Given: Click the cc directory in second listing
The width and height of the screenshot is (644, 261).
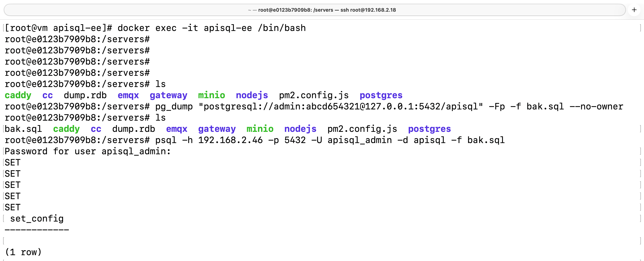Looking at the screenshot, I should [x=96, y=129].
